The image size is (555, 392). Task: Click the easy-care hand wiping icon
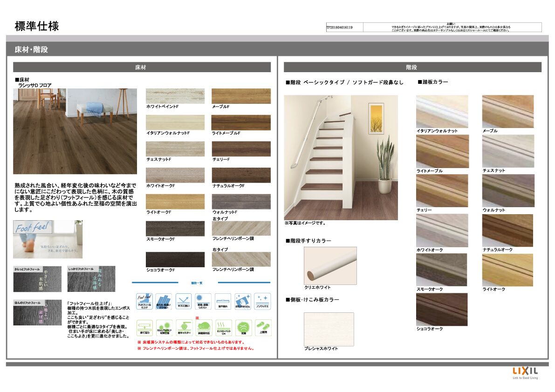point(243,301)
